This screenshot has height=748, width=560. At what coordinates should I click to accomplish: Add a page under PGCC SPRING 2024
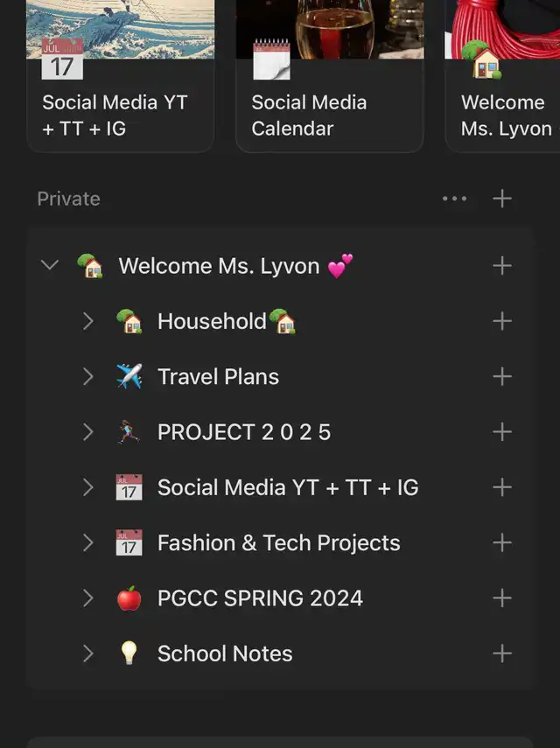click(501, 598)
